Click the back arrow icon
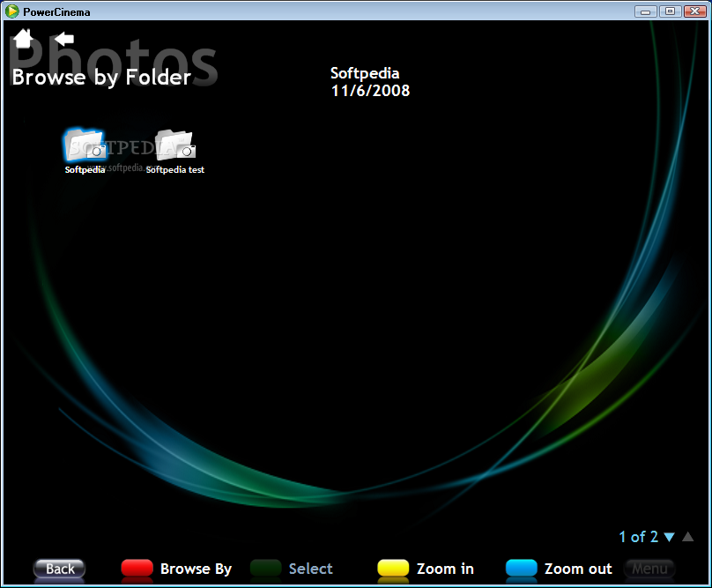 pyautogui.click(x=64, y=39)
